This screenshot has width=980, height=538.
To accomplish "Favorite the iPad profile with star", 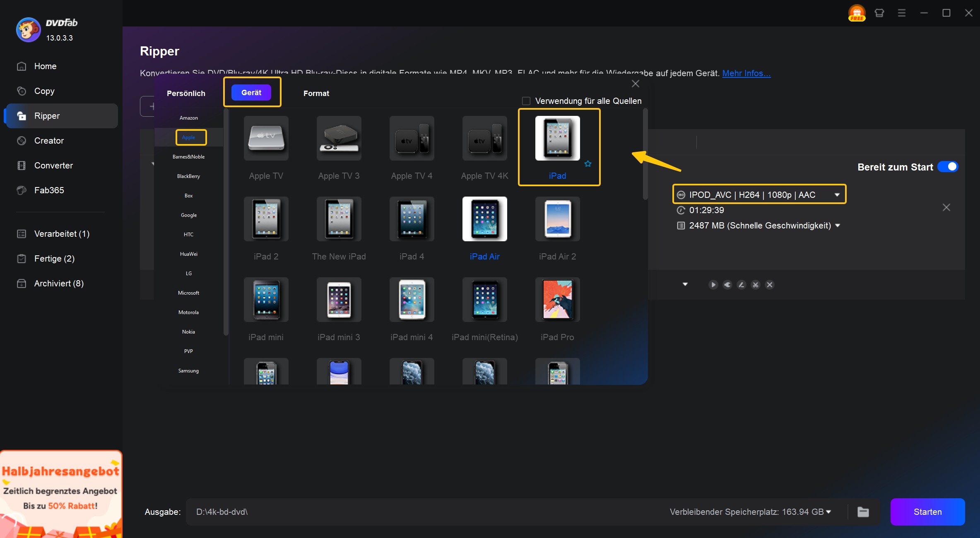I will pos(588,164).
